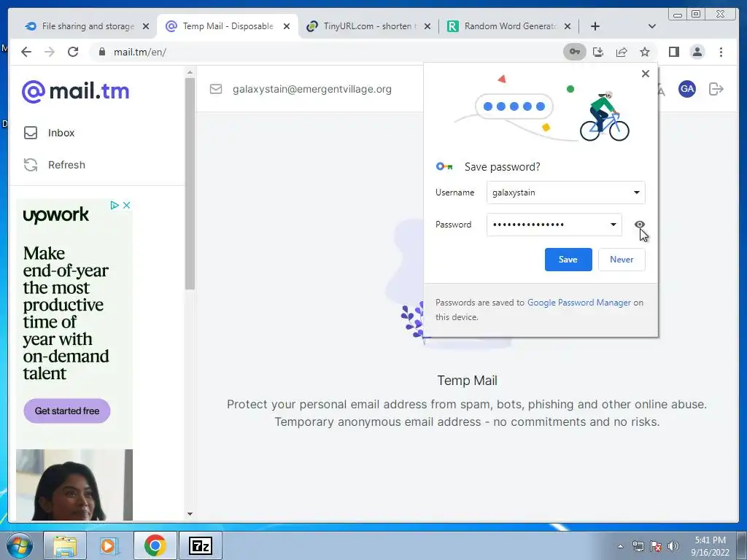Screen dimensions: 747x560
Task: Click the sidebar scroll down arrow
Action: [x=190, y=514]
